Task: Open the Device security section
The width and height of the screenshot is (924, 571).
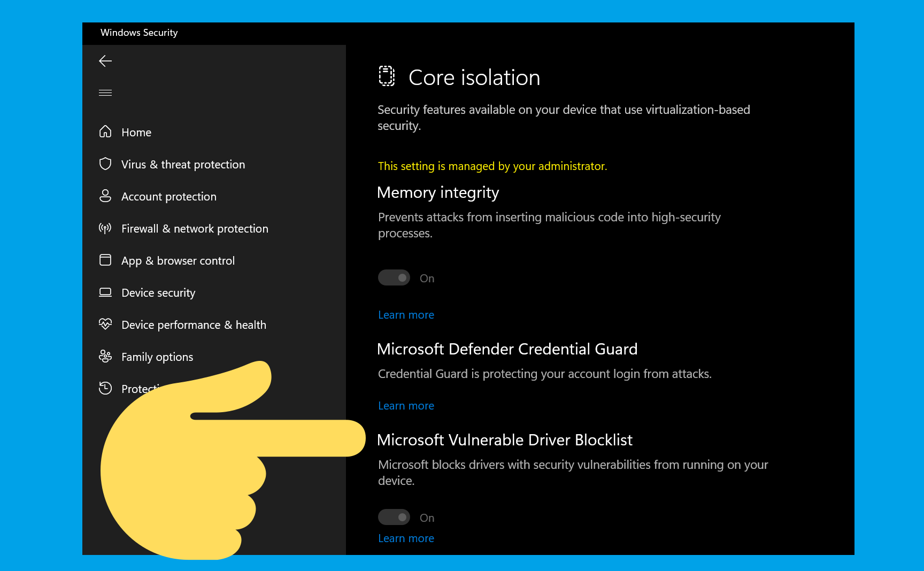Action: (x=158, y=293)
